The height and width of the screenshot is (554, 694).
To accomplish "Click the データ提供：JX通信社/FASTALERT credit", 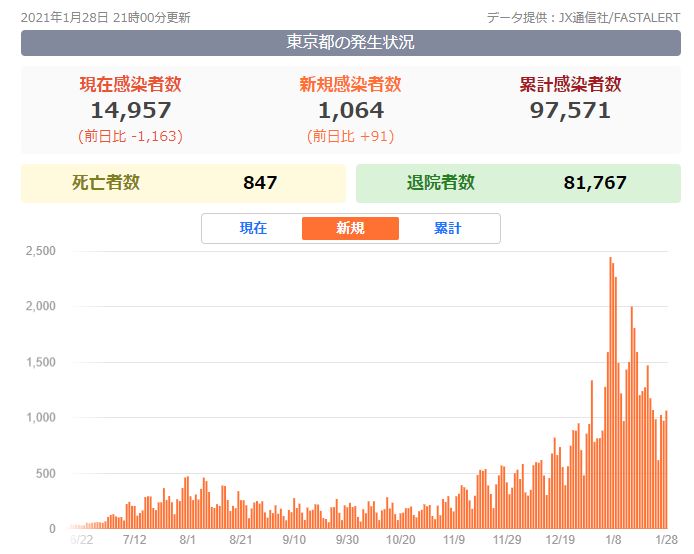I will click(x=583, y=18).
